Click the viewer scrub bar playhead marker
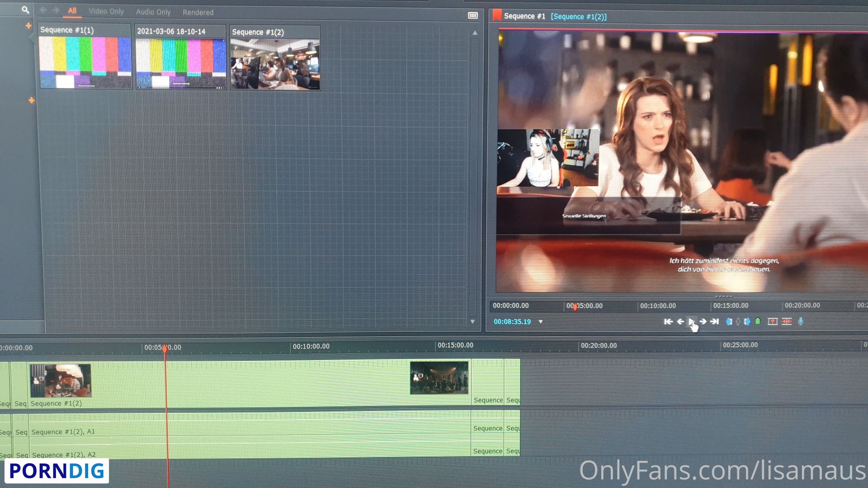 pos(575,307)
